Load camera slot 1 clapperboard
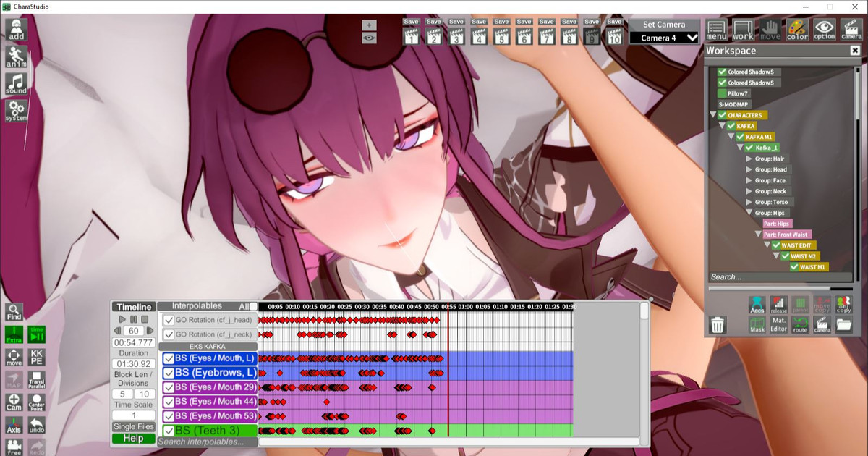This screenshot has width=868, height=456. point(411,35)
